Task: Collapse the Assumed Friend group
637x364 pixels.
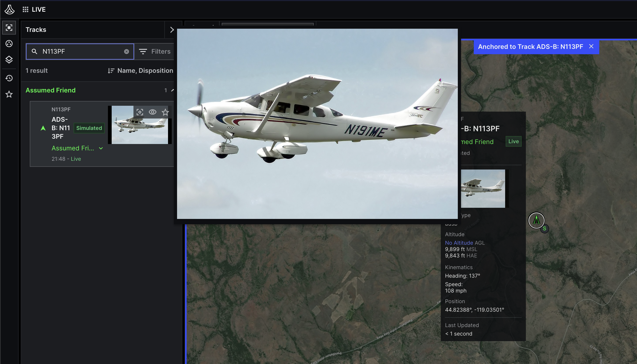Action: pos(172,90)
